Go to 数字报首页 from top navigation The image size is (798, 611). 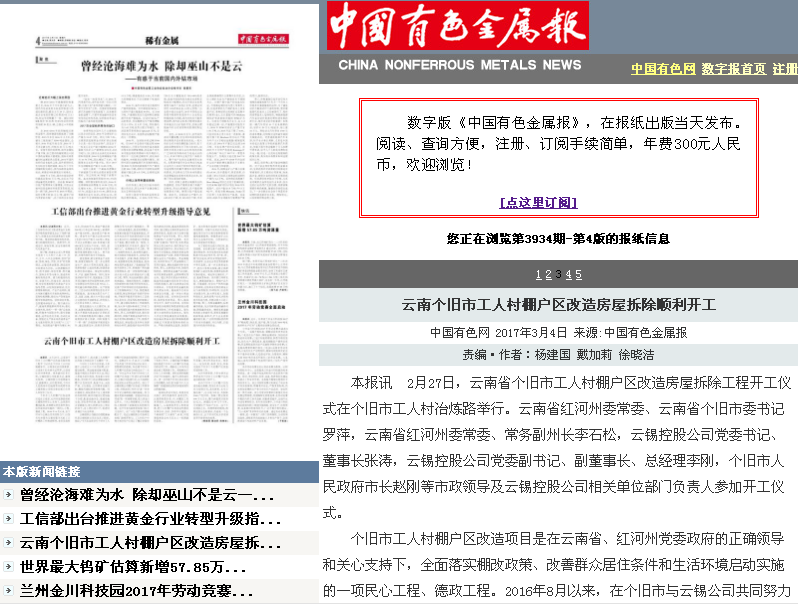(733, 69)
